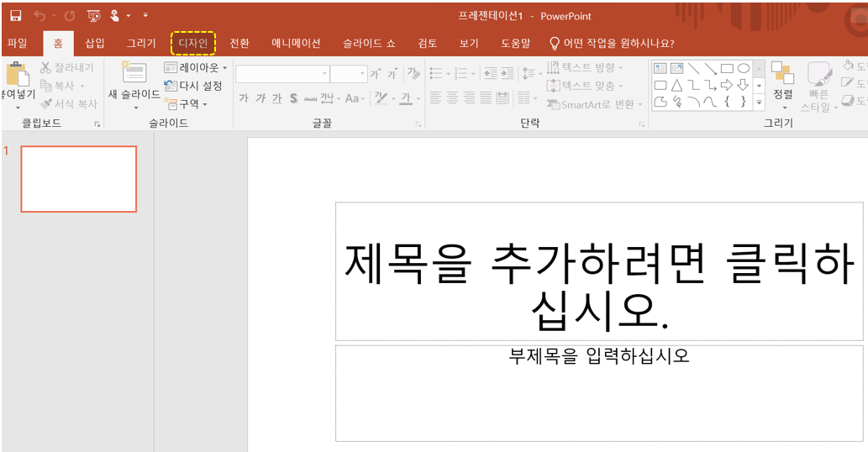The width and height of the screenshot is (868, 452).
Task: Click the clear all formatting eraser icon
Action: click(413, 73)
